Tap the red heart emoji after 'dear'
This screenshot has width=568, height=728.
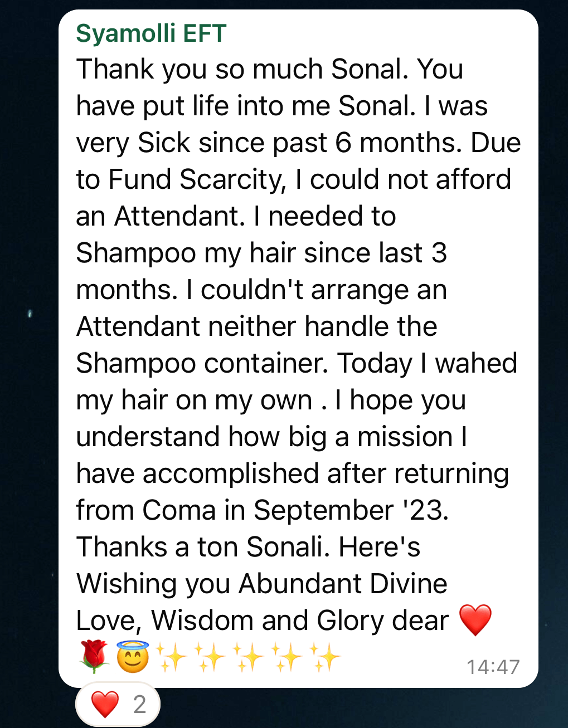tap(475, 620)
